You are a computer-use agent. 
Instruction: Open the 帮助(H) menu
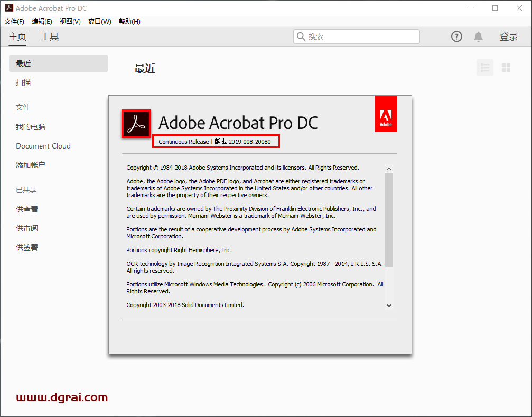point(129,22)
